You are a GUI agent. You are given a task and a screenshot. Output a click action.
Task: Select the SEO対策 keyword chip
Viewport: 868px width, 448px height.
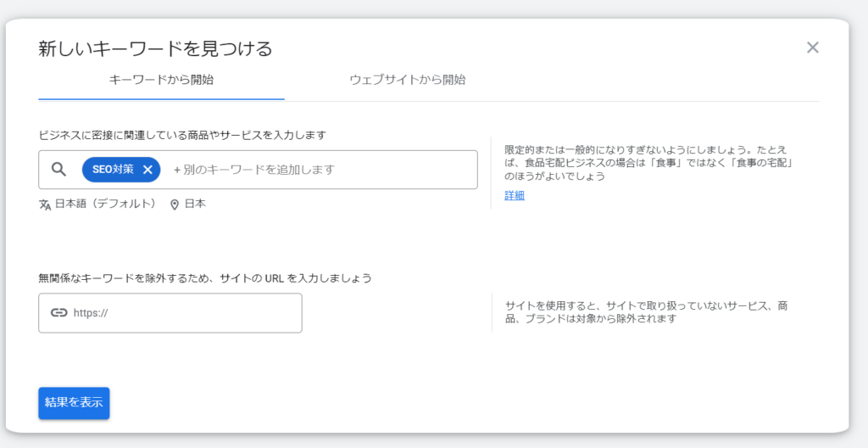[113, 170]
